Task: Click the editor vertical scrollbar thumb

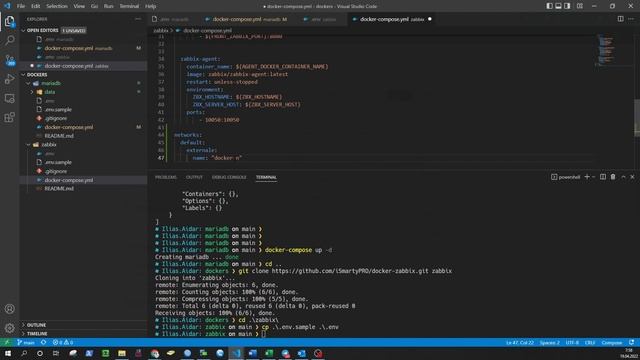Action: point(637,118)
